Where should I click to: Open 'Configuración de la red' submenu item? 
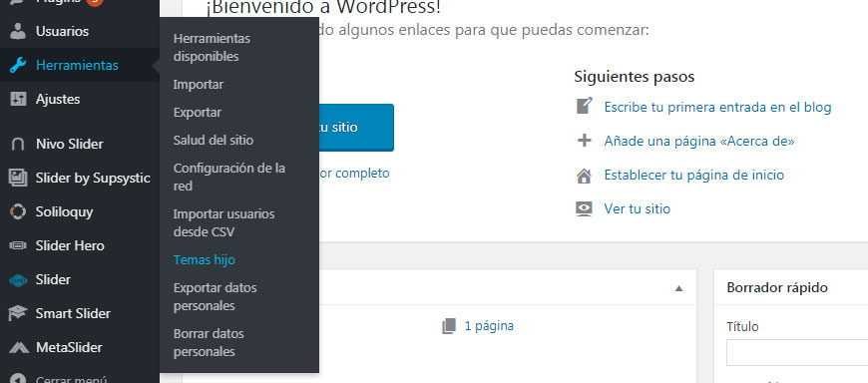[x=229, y=178]
